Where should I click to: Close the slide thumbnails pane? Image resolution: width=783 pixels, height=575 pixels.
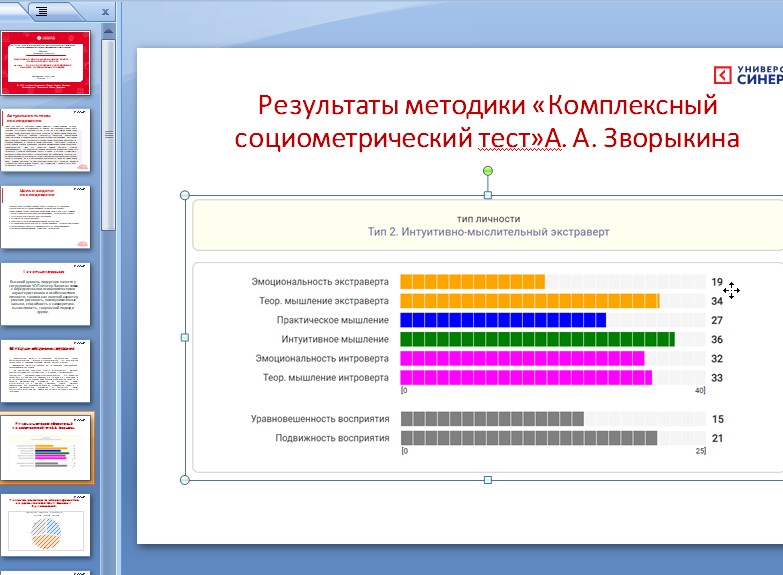106,12
